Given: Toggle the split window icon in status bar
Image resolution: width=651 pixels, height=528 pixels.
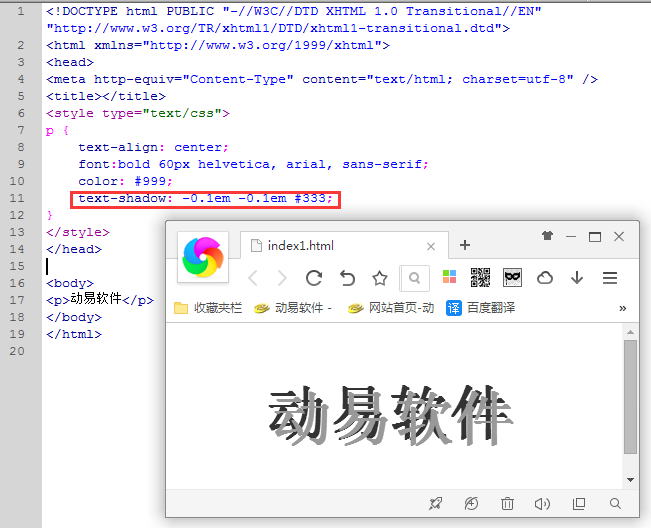Looking at the screenshot, I should click(x=579, y=504).
